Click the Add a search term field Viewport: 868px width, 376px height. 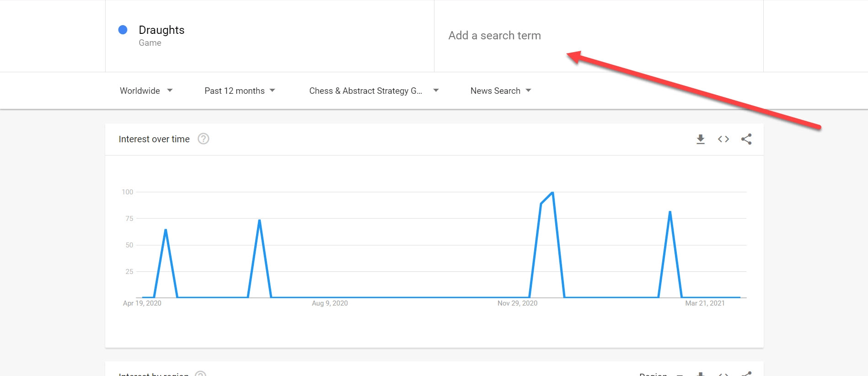point(494,35)
